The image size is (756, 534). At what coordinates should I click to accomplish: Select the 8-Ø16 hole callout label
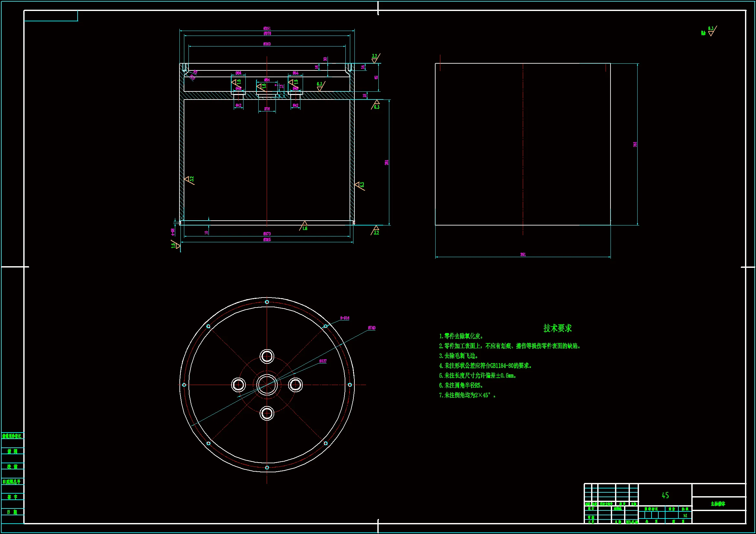pyautogui.click(x=345, y=318)
